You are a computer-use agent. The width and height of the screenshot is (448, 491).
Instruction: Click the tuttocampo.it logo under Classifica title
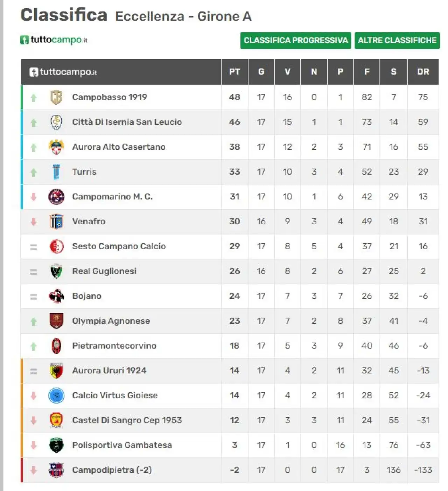tap(54, 40)
